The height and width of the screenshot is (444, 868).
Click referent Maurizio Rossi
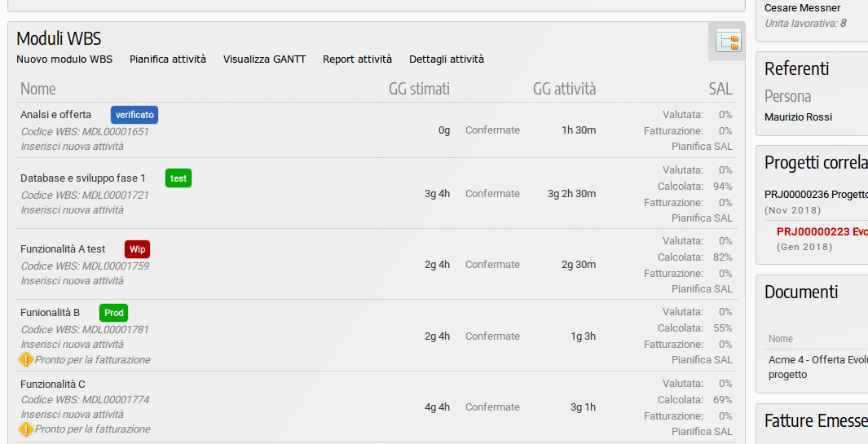(798, 116)
